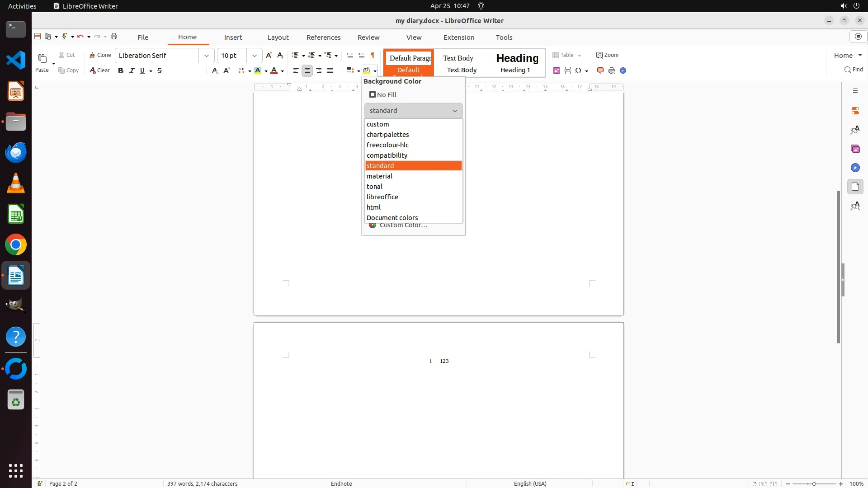Justify paragraph text
868x488 pixels.
(330, 70)
